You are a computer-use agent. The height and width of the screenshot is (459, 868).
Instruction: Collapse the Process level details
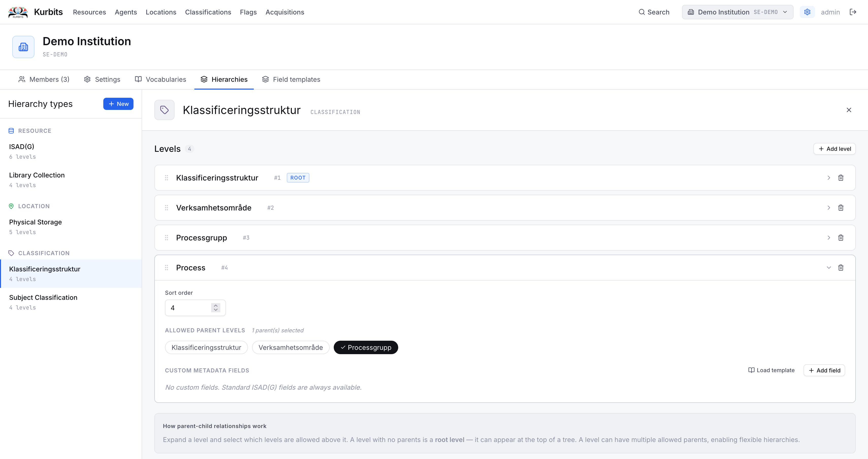(829, 268)
